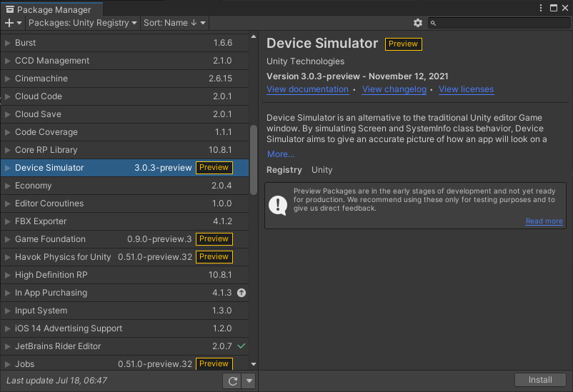Select the Economy package
This screenshot has width=573, height=392.
coord(124,186)
